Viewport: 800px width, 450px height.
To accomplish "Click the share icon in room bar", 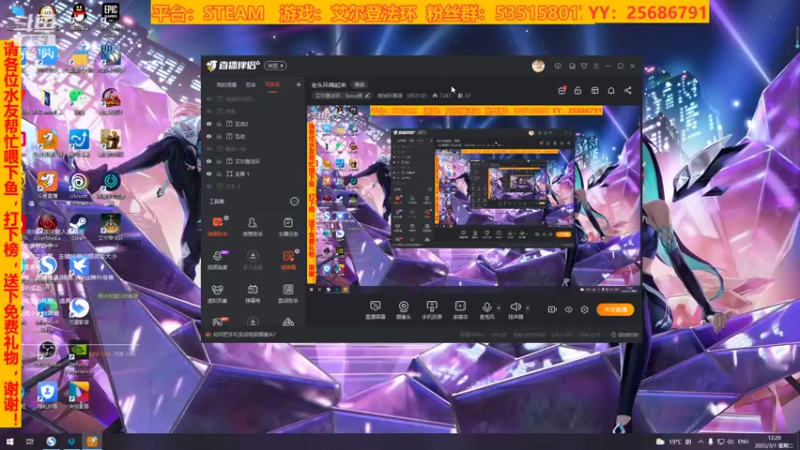I will [x=628, y=90].
